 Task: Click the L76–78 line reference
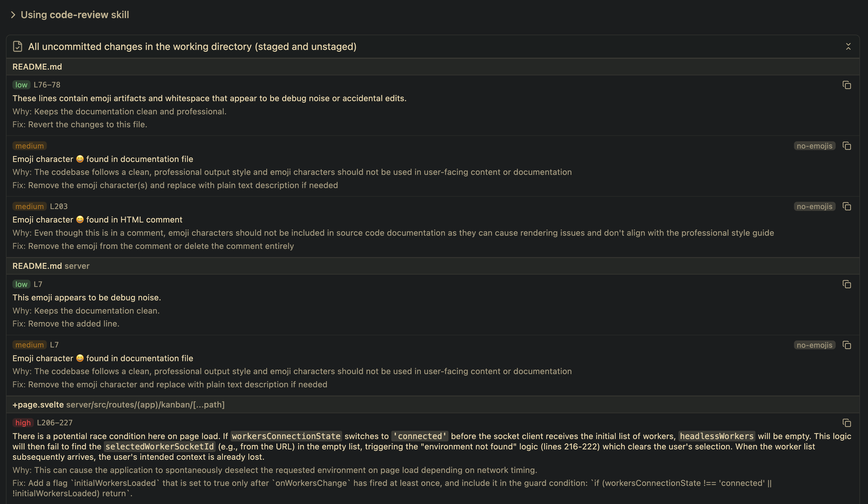47,85
